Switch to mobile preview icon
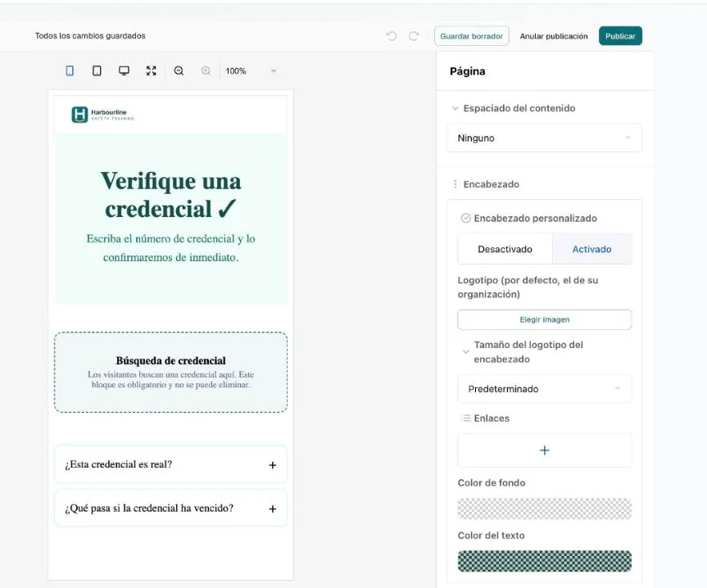Screen dimensions: 707x588 pyautogui.click(x=70, y=70)
